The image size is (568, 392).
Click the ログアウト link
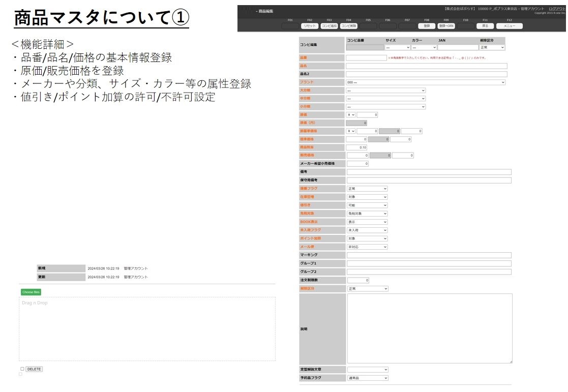(x=557, y=9)
